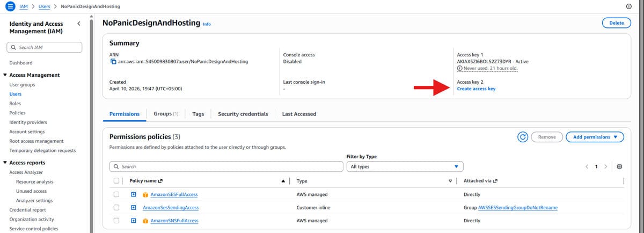Open Policies in the sidebar
This screenshot has width=644, height=233.
point(17,113)
